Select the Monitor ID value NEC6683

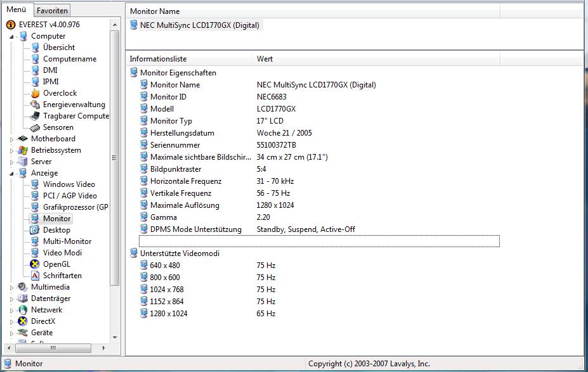click(271, 97)
